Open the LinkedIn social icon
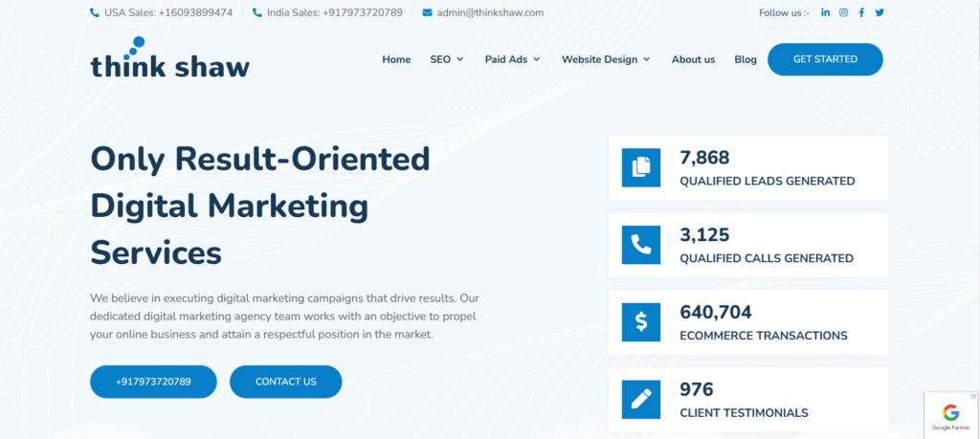 click(826, 12)
